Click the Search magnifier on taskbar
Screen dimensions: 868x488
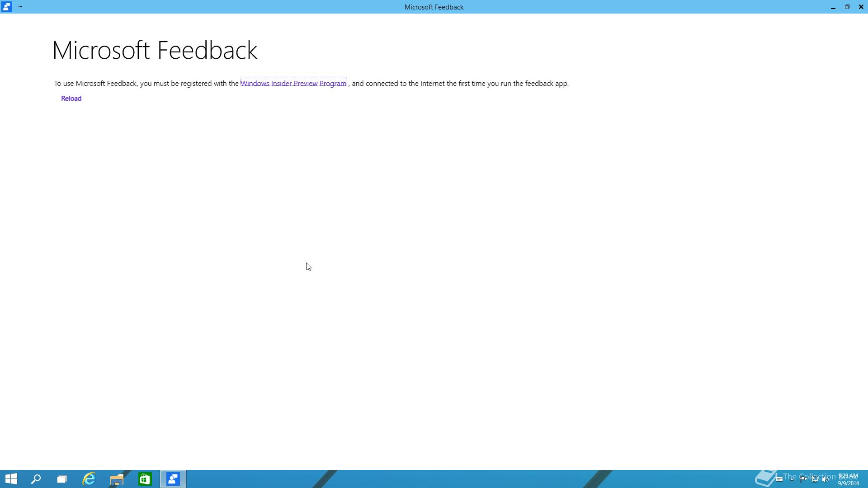click(36, 479)
